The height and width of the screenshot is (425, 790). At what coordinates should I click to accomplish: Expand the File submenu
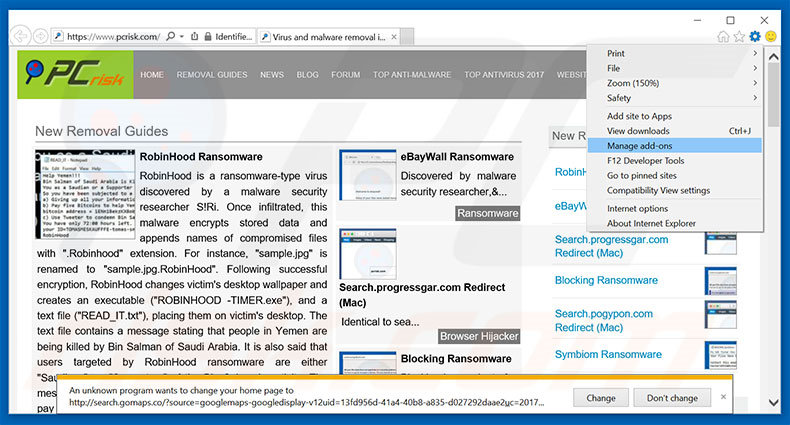[675, 68]
